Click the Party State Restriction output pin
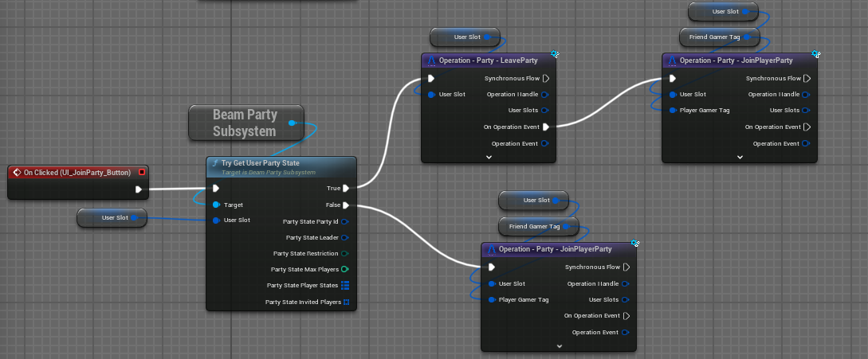The image size is (868, 359). 345,253
